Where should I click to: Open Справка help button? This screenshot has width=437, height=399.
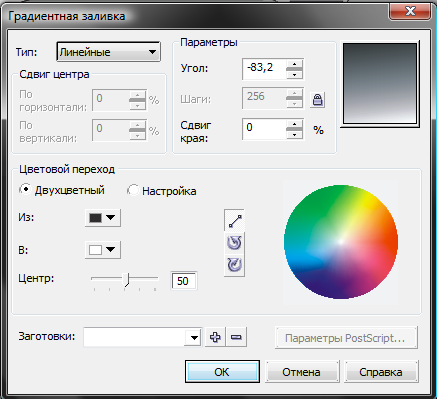381,372
